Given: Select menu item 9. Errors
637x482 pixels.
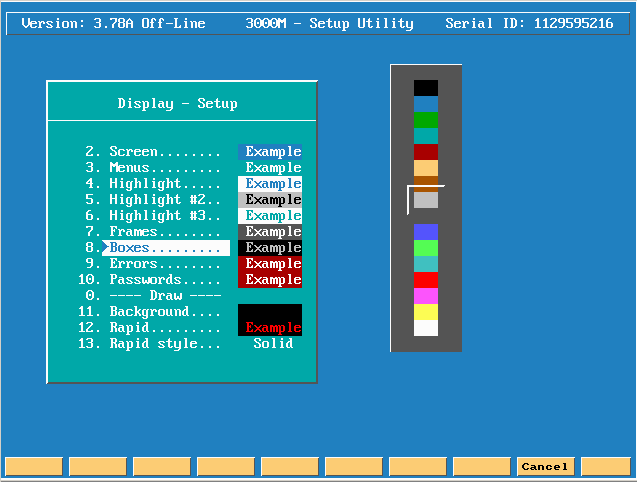Looking at the screenshot, I should click(x=153, y=264).
